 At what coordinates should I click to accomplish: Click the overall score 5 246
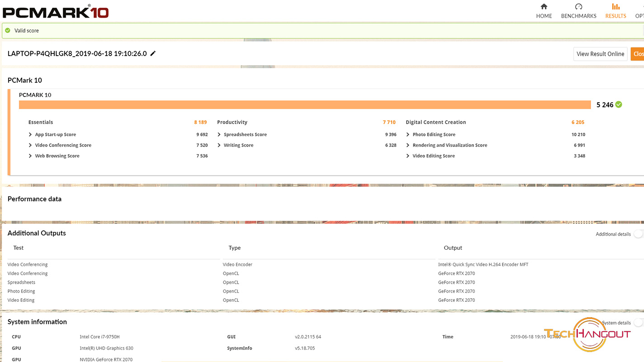pyautogui.click(x=605, y=105)
